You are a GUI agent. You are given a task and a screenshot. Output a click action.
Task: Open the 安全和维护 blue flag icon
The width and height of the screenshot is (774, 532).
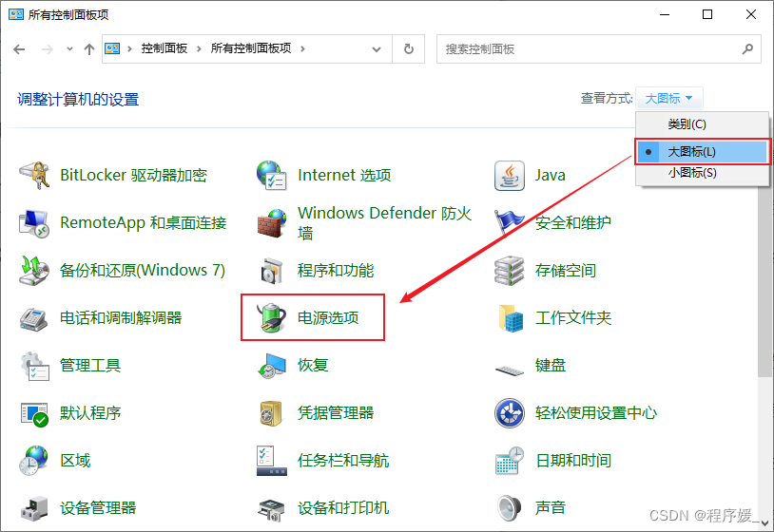pyautogui.click(x=510, y=222)
